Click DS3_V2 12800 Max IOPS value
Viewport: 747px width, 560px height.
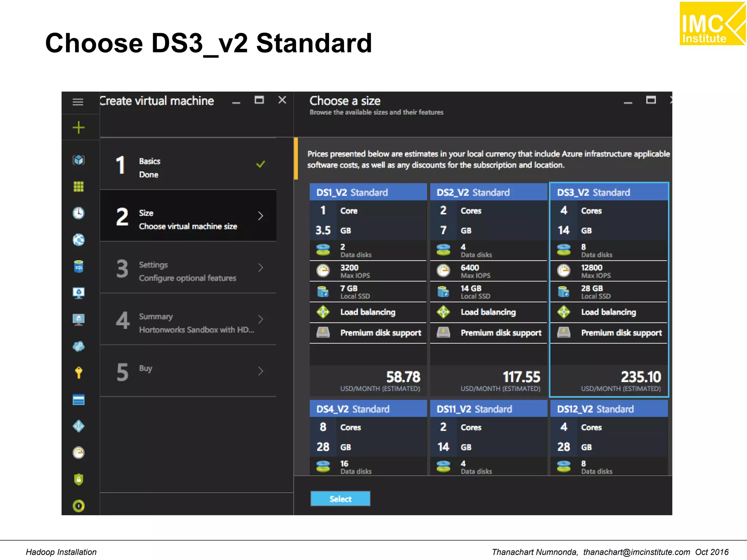tap(592, 268)
